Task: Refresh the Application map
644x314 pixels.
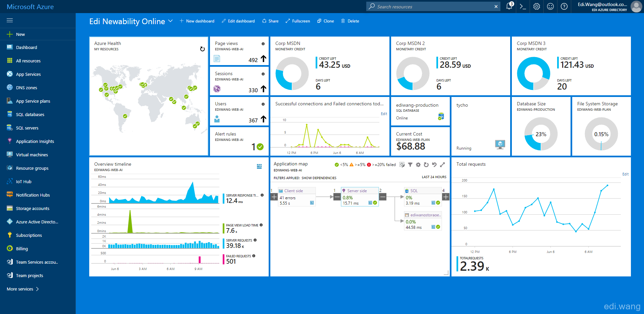Action: click(426, 165)
